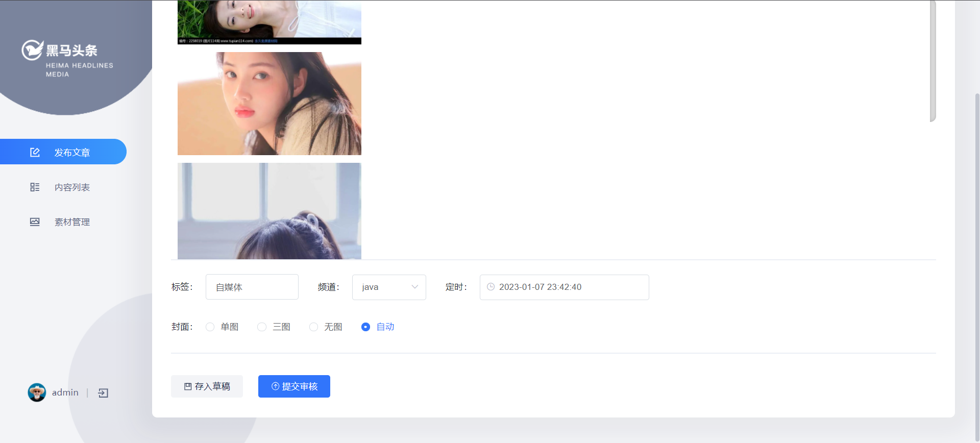Image resolution: width=980 pixels, height=443 pixels.
Task: Click the 标签 input with 自媒体
Action: [252, 287]
